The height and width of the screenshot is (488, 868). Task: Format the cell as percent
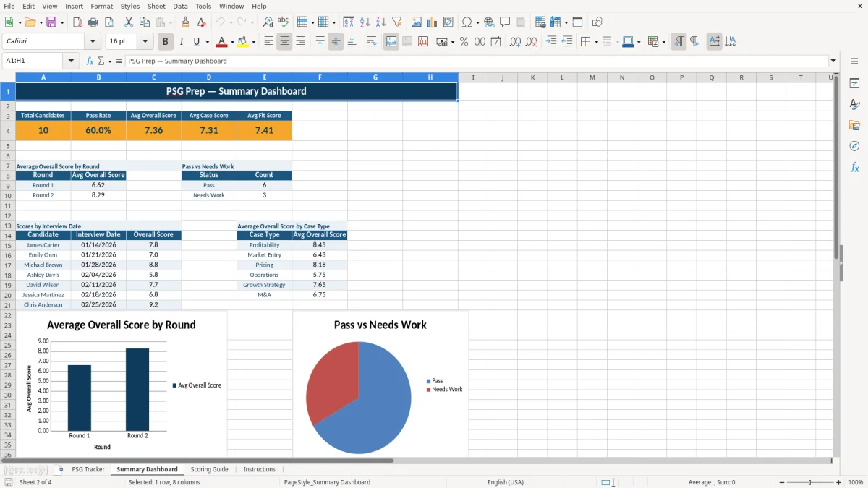(x=464, y=42)
